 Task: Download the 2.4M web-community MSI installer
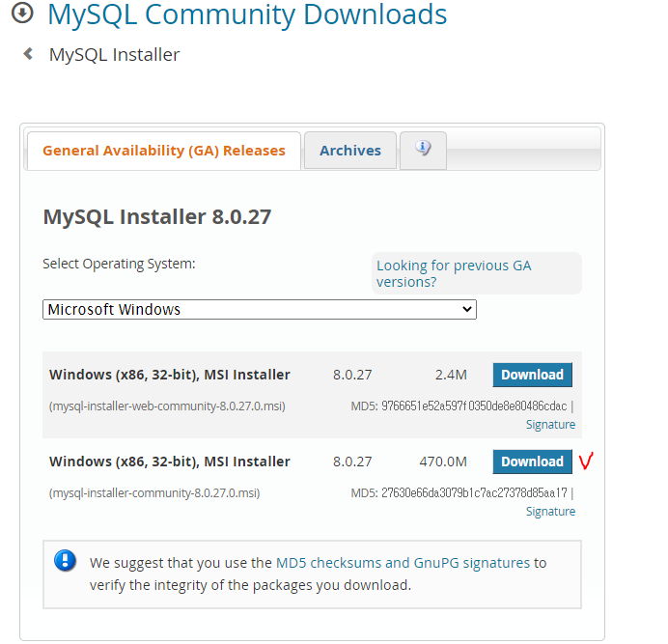(x=533, y=375)
